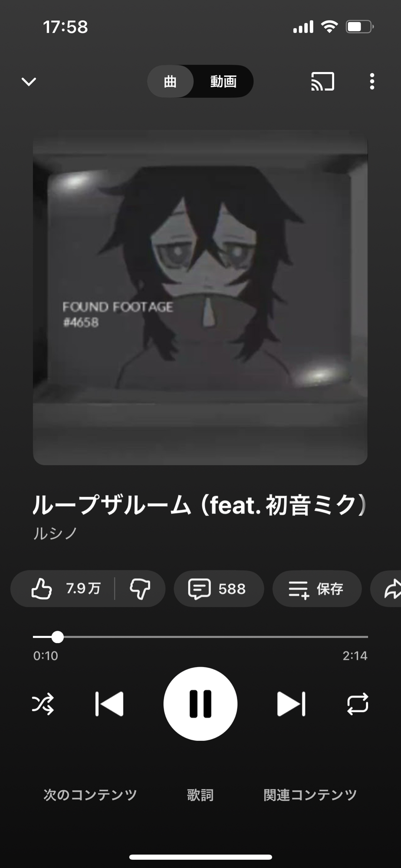Open the cast to device icon
The width and height of the screenshot is (401, 868).
[322, 82]
